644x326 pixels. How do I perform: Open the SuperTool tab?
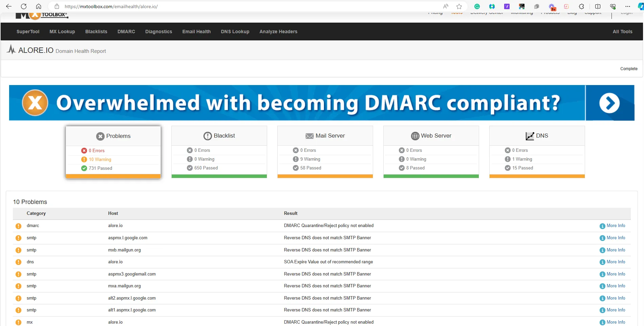pos(28,32)
